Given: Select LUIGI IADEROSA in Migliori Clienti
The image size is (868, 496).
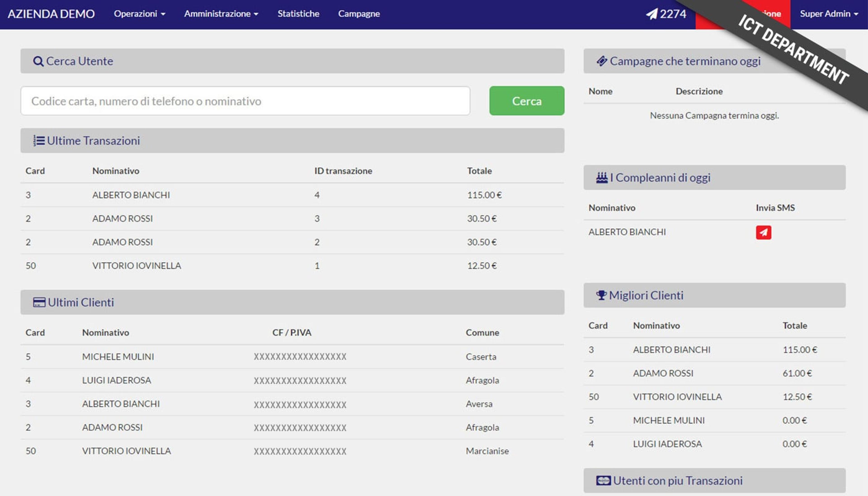Looking at the screenshot, I should click(668, 444).
